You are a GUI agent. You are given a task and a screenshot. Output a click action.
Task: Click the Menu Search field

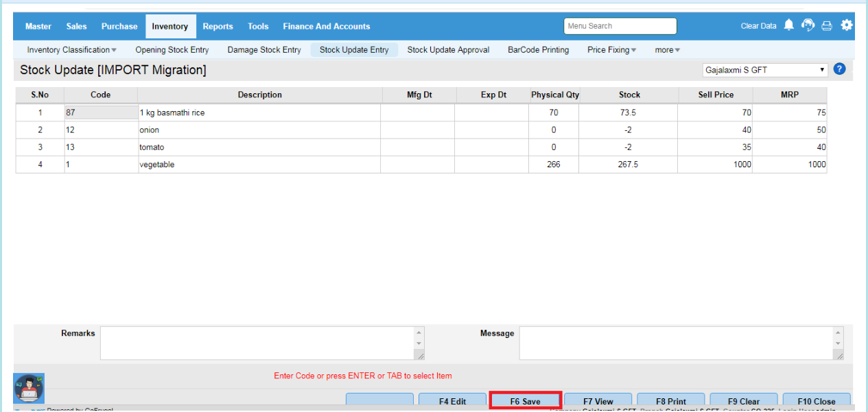click(x=620, y=26)
